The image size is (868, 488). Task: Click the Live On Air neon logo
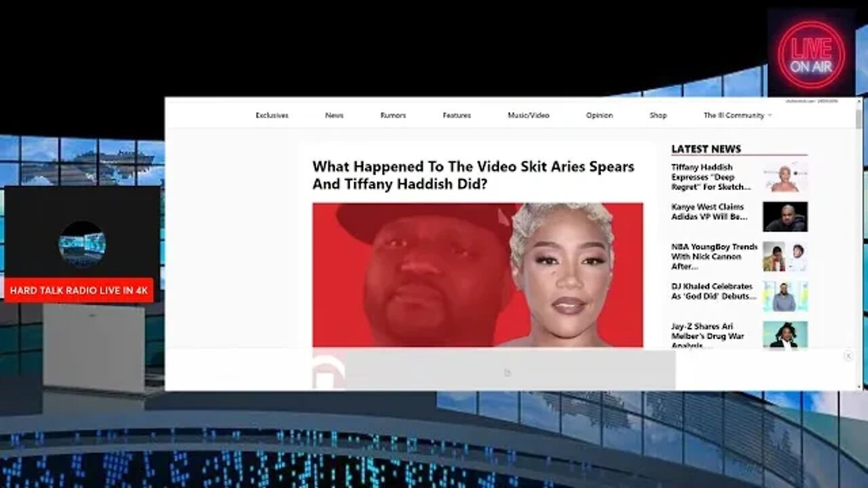tap(811, 54)
